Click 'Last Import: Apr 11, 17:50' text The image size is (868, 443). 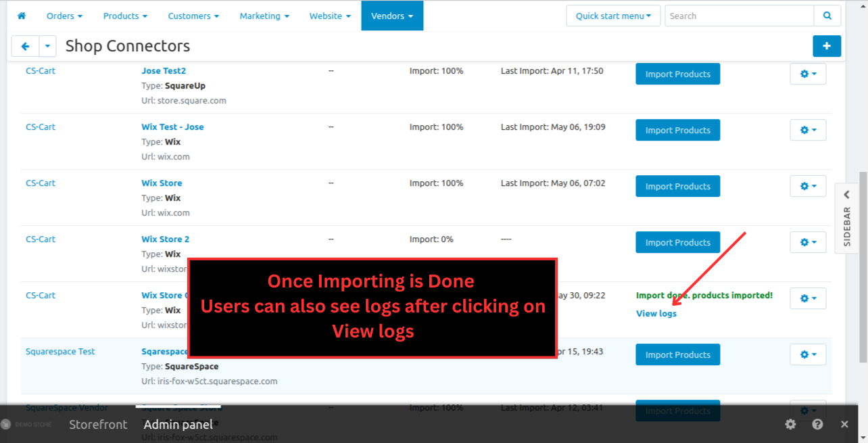[552, 70]
